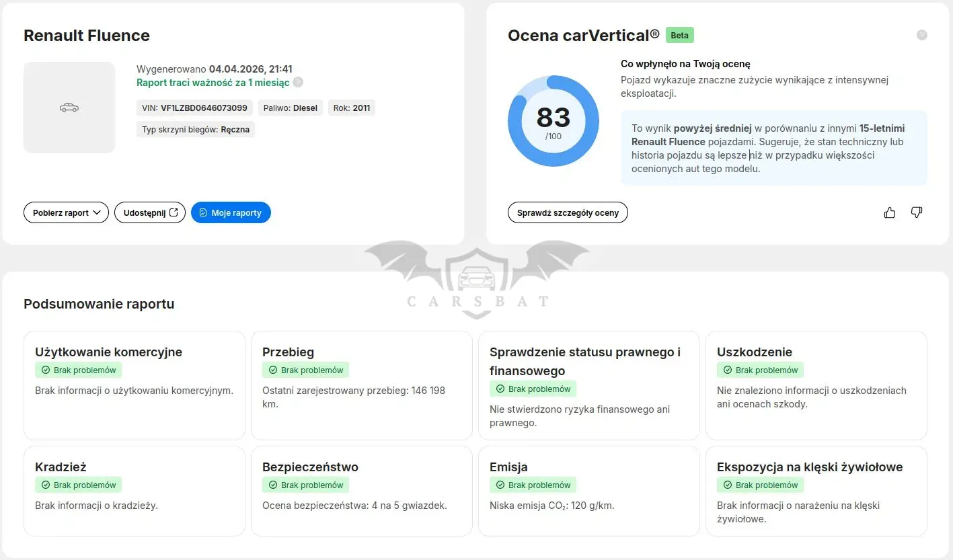Click the 83/100 score ring
The width and height of the screenshot is (953, 560).
point(553,121)
